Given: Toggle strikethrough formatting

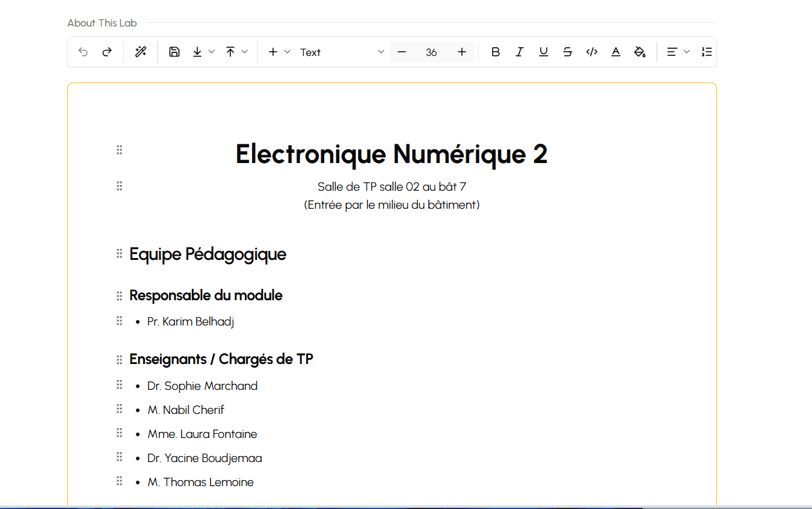Looking at the screenshot, I should pyautogui.click(x=568, y=52).
